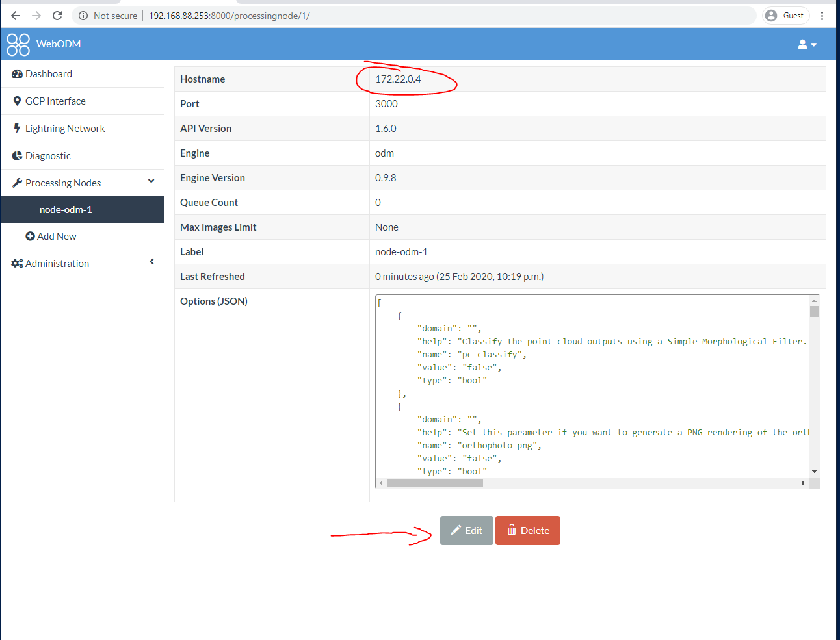This screenshot has height=640, width=840.
Task: Select the GCP Interface tool
Action: click(55, 101)
